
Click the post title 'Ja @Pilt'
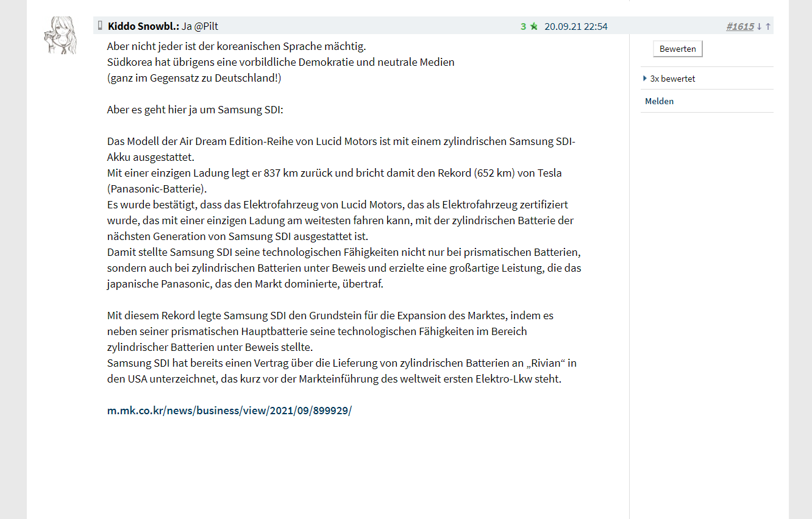(x=200, y=26)
